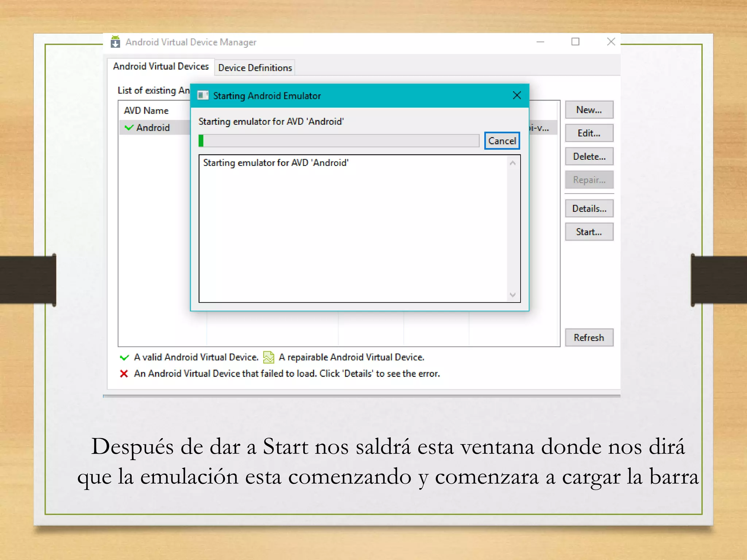The image size is (747, 560).
Task: Click the Delete... button
Action: [589, 156]
